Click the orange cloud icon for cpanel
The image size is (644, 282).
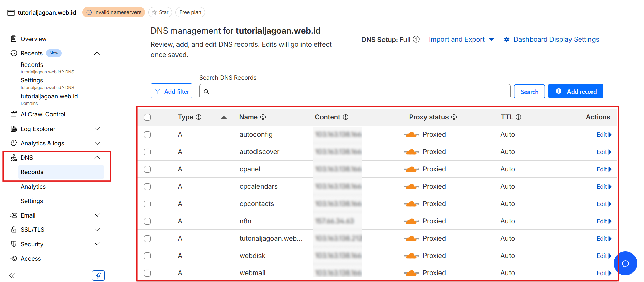(x=412, y=169)
